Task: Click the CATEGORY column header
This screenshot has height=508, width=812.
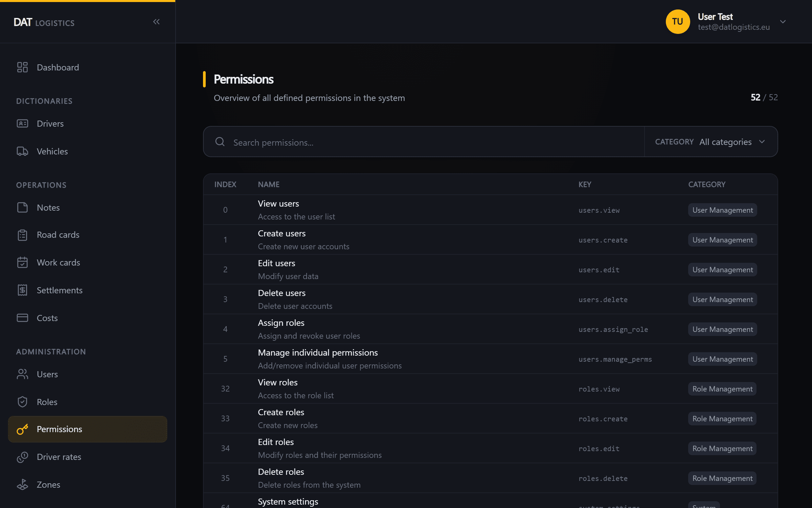Action: click(x=707, y=184)
